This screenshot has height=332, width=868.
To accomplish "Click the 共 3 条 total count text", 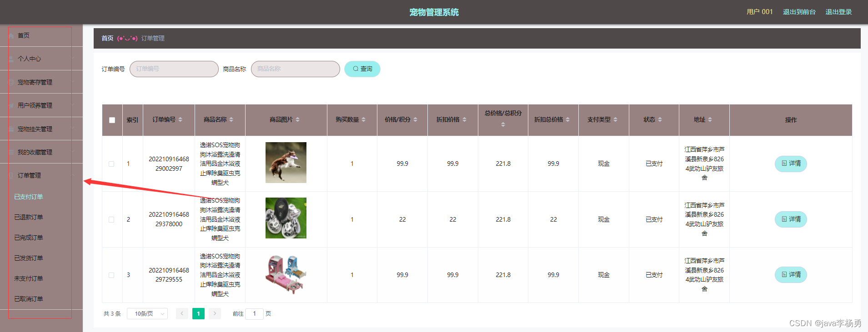I will click(x=112, y=313).
